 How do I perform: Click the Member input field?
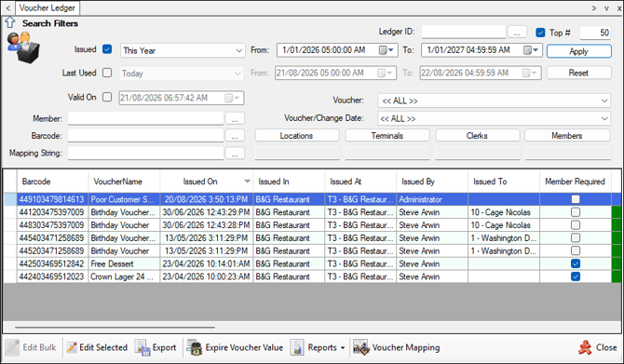(x=145, y=118)
